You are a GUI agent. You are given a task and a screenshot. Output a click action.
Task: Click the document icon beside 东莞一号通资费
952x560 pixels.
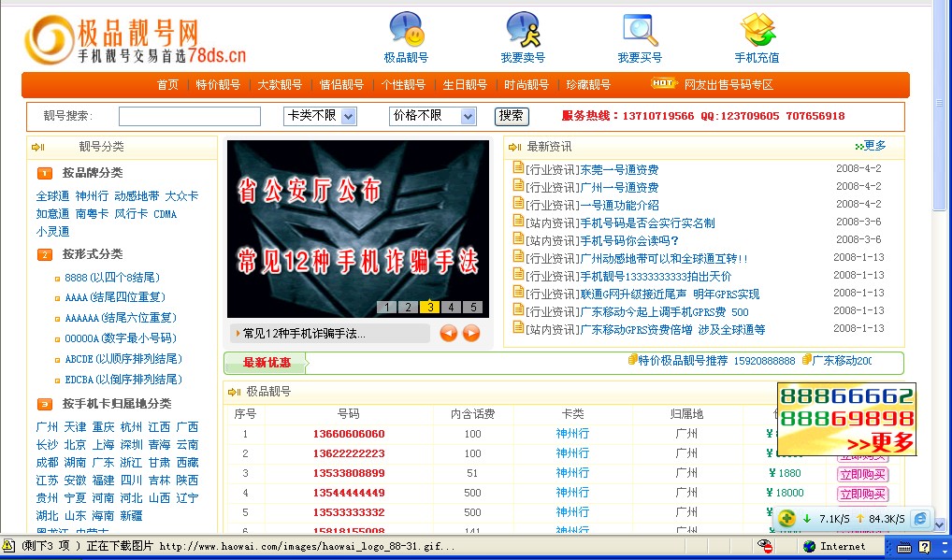pyautogui.click(x=518, y=167)
